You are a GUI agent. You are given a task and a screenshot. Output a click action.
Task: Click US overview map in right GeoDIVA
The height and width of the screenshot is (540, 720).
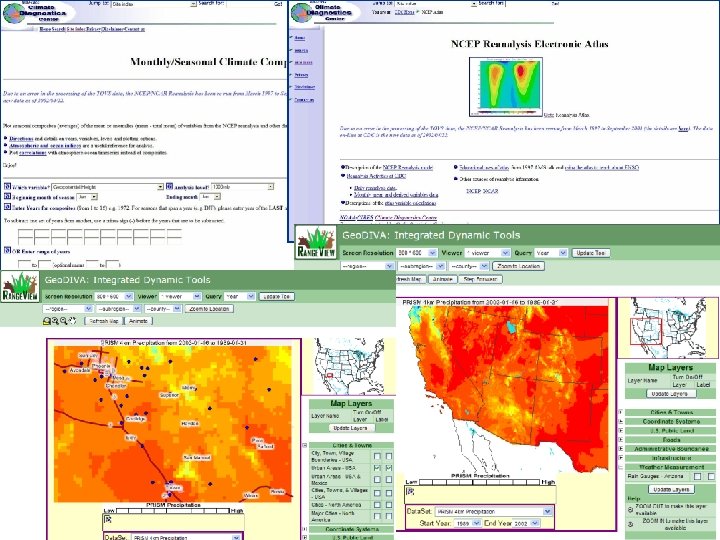pos(667,327)
